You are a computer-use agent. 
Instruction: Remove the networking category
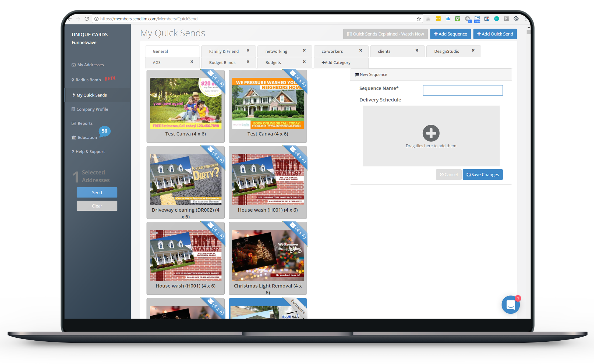(x=304, y=50)
